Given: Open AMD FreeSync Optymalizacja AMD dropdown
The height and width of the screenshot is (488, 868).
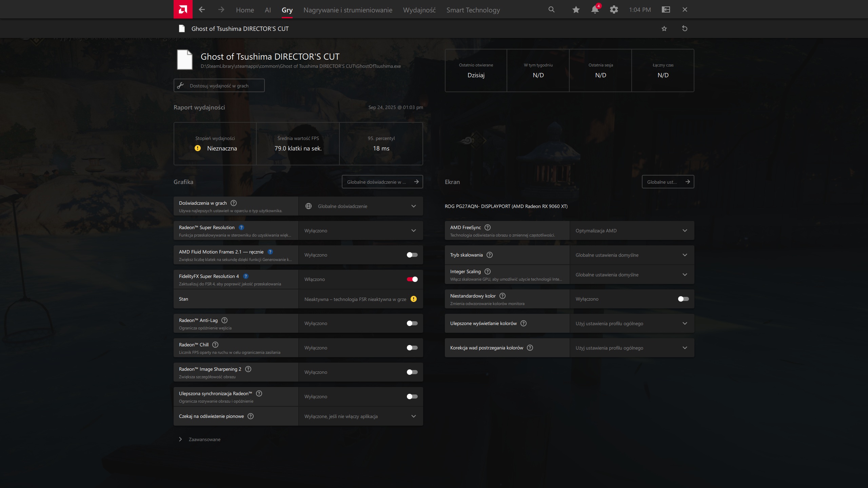Looking at the screenshot, I should (632, 230).
